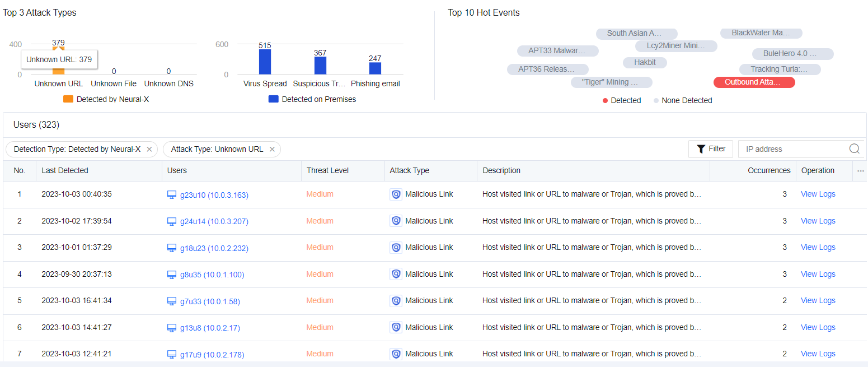The height and width of the screenshot is (367, 868).
Task: Sort by the Occurrences column header
Action: [768, 171]
